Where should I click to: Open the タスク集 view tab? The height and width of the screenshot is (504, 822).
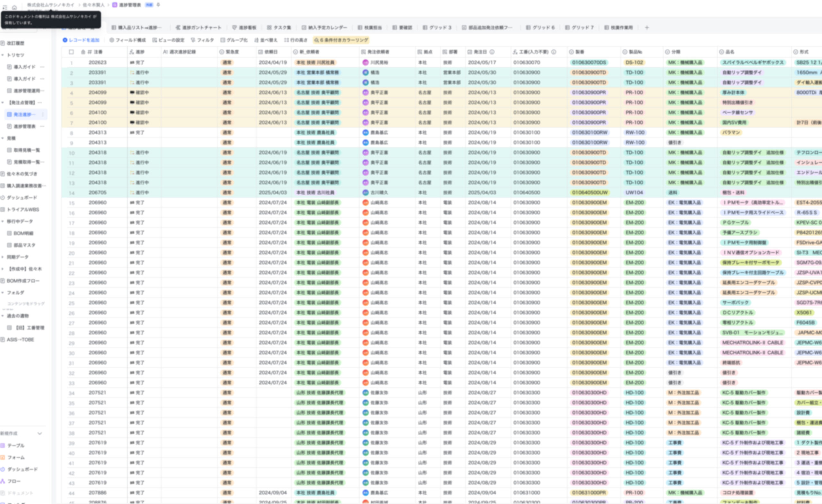click(x=279, y=28)
